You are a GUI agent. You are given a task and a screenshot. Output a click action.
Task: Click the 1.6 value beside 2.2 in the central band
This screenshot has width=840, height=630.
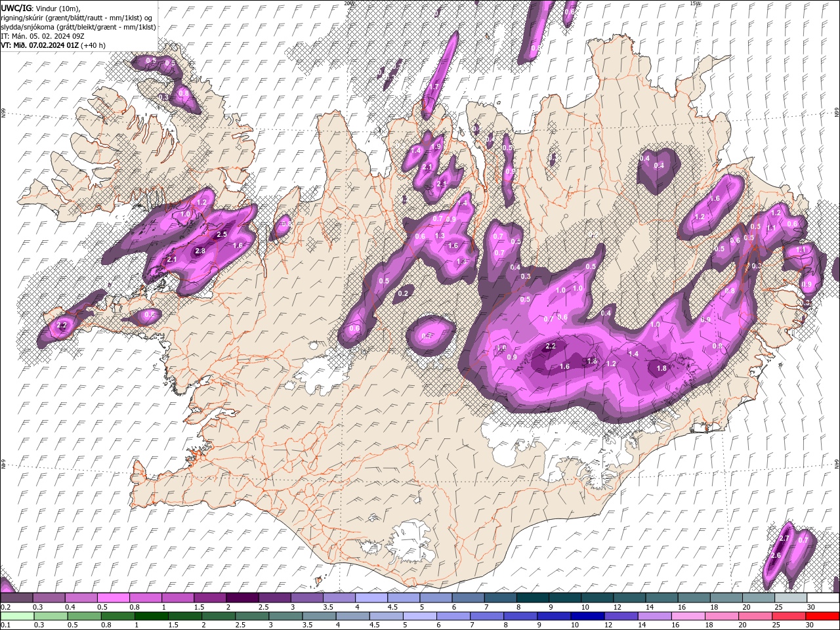pyautogui.click(x=564, y=367)
